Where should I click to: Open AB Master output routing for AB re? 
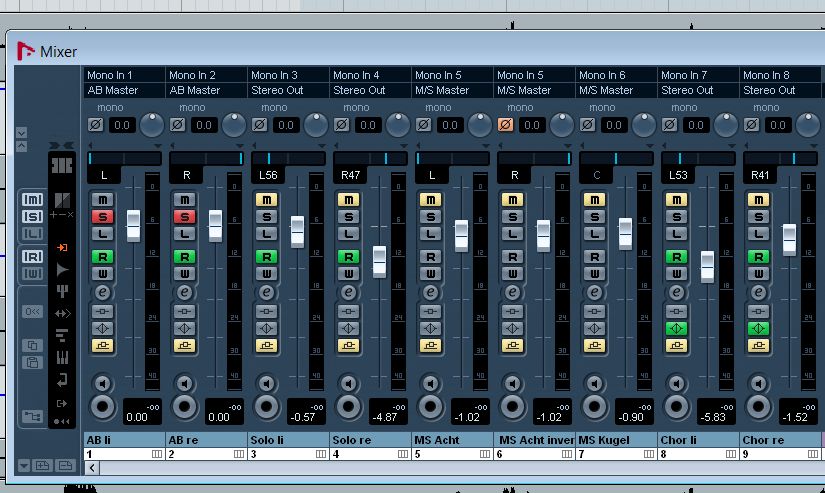(x=206, y=90)
